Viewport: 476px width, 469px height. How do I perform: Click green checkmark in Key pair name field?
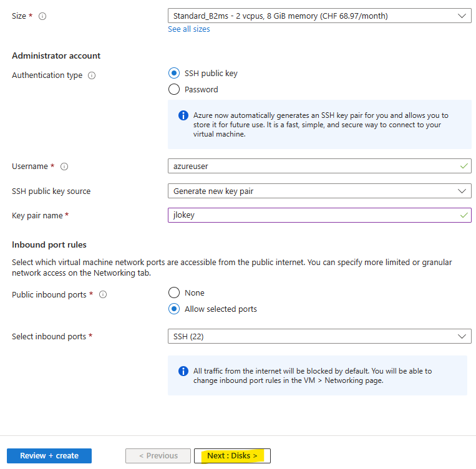[x=464, y=215]
